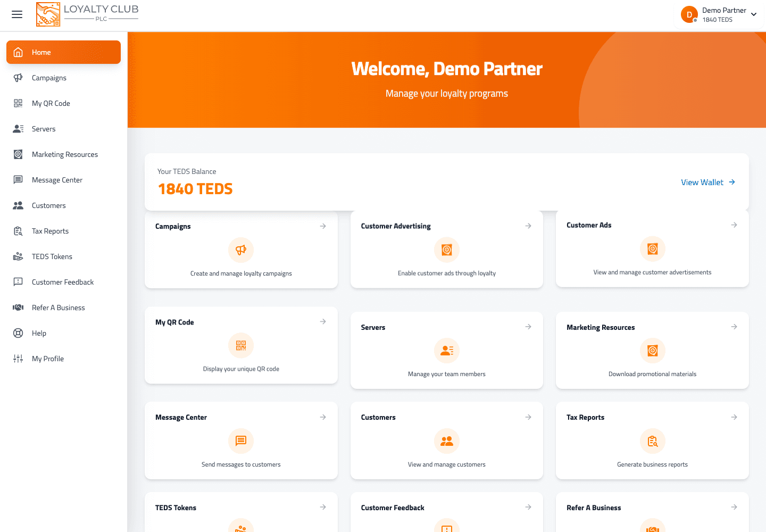Click the View Wallet link

[x=708, y=182]
